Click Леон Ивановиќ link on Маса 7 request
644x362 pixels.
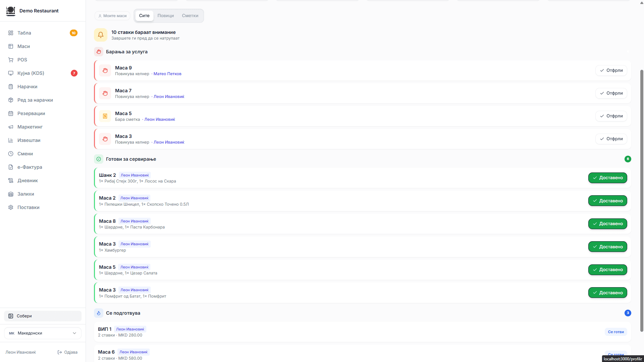tap(169, 97)
